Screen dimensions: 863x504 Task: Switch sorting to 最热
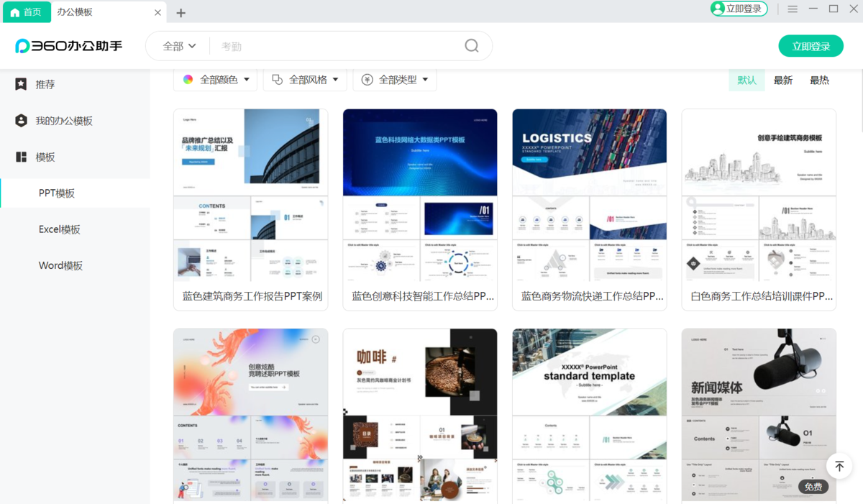(x=820, y=80)
